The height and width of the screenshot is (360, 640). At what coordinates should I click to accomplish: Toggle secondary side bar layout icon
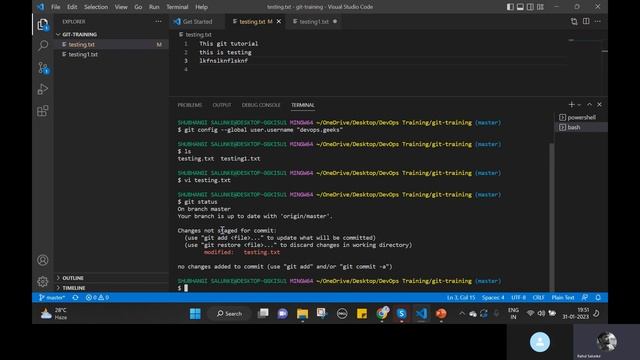pyautogui.click(x=530, y=7)
